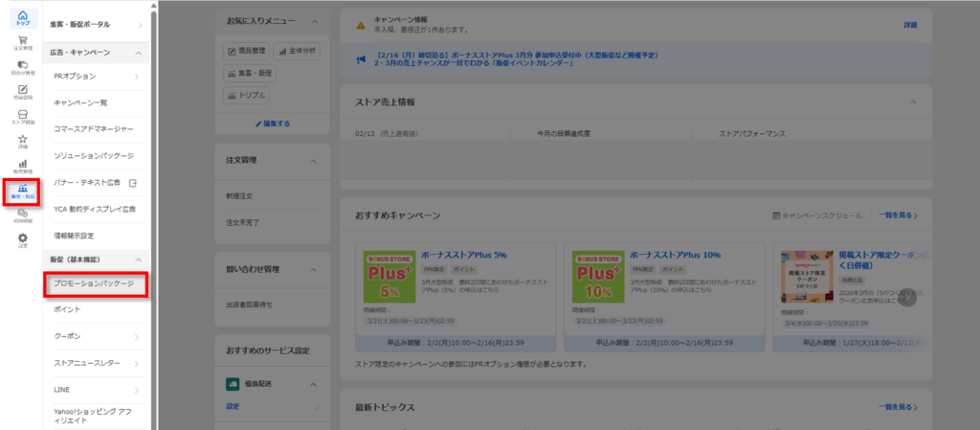Click 集客・販促 favorite button
Image resolution: width=980 pixels, height=430 pixels.
tap(250, 73)
